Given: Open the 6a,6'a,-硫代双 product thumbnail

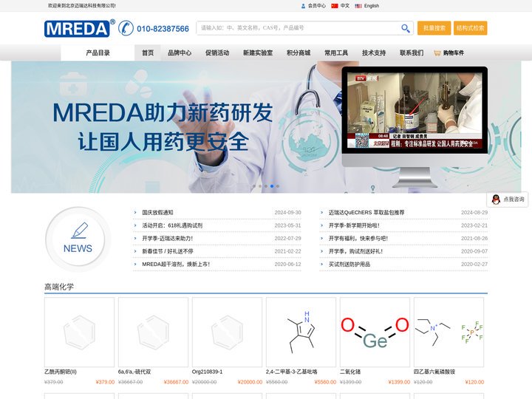Looking at the screenshot, I should 154,332.
